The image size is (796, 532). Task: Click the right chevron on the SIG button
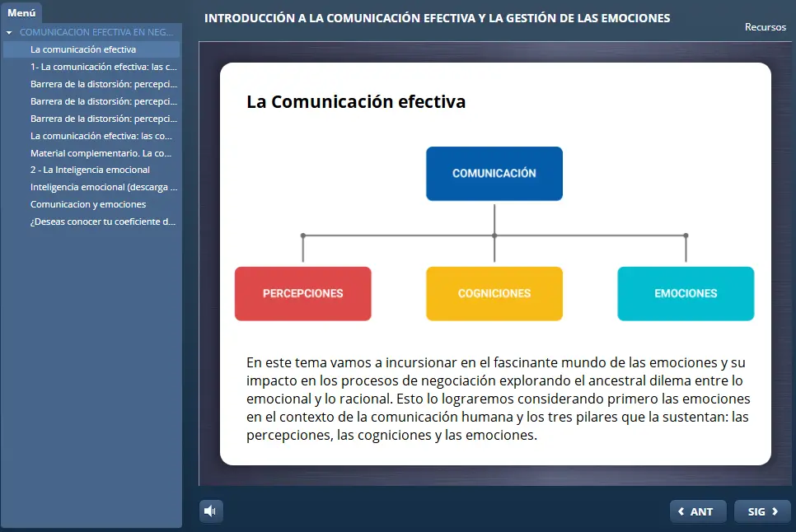coord(773,511)
